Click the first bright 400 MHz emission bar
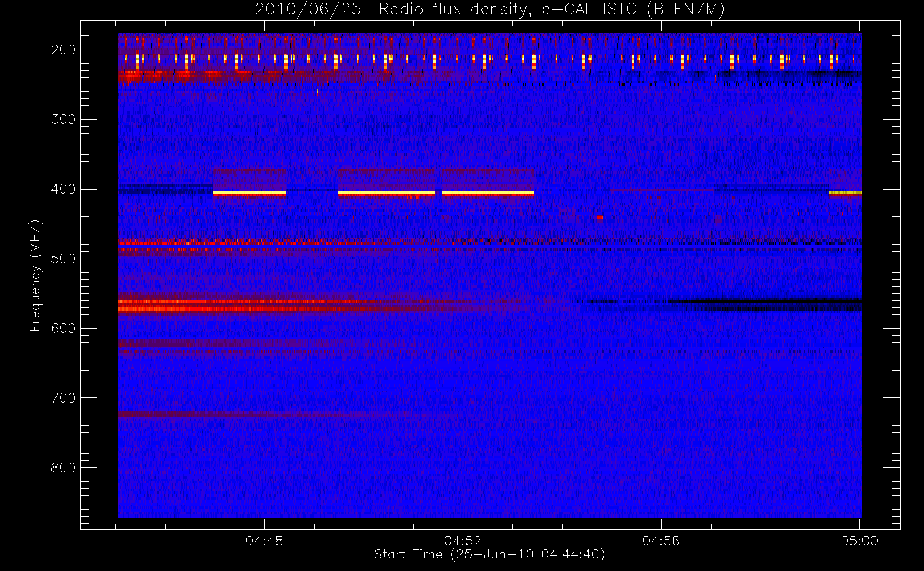The height and width of the screenshot is (571, 924). [250, 193]
